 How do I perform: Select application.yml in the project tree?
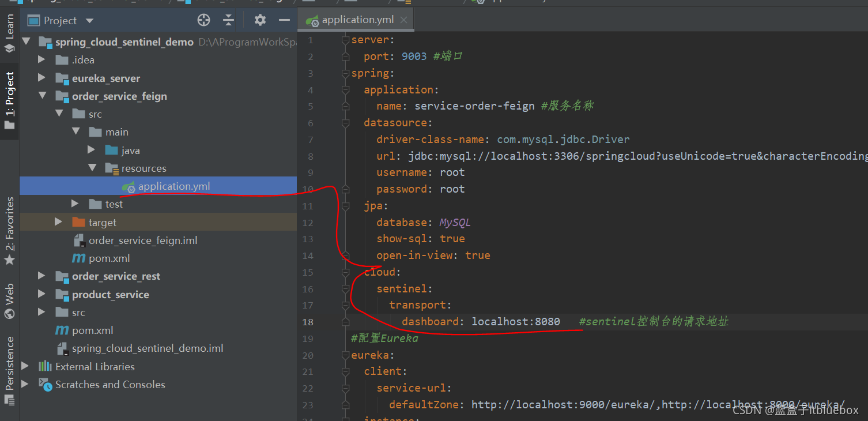(158, 186)
